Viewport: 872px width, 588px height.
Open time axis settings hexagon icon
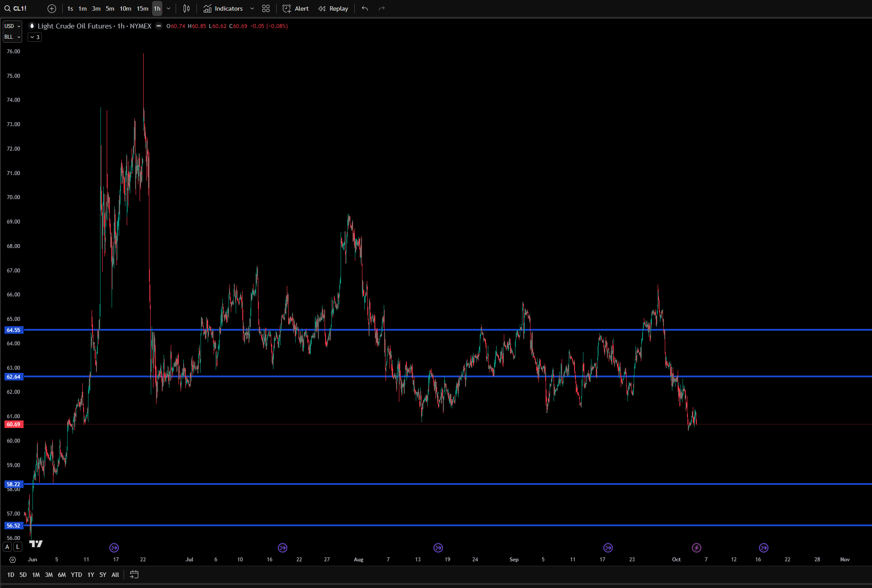coord(12,560)
